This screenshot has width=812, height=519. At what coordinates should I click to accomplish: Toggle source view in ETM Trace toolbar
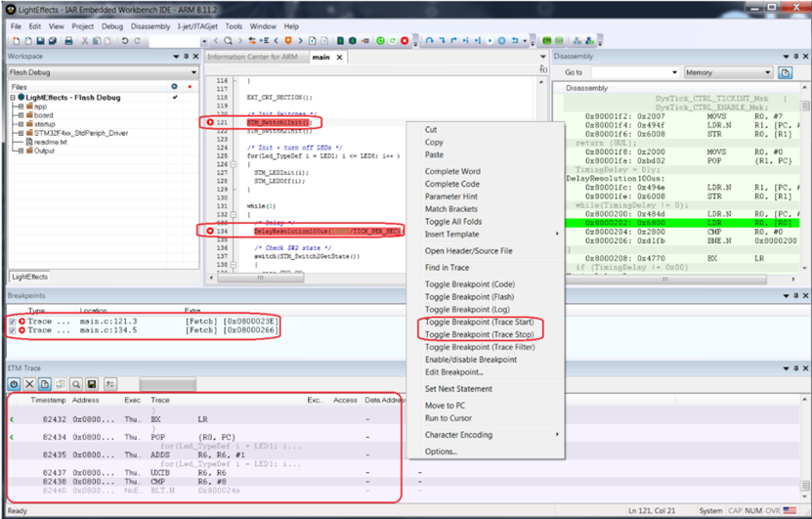pyautogui.click(x=45, y=384)
